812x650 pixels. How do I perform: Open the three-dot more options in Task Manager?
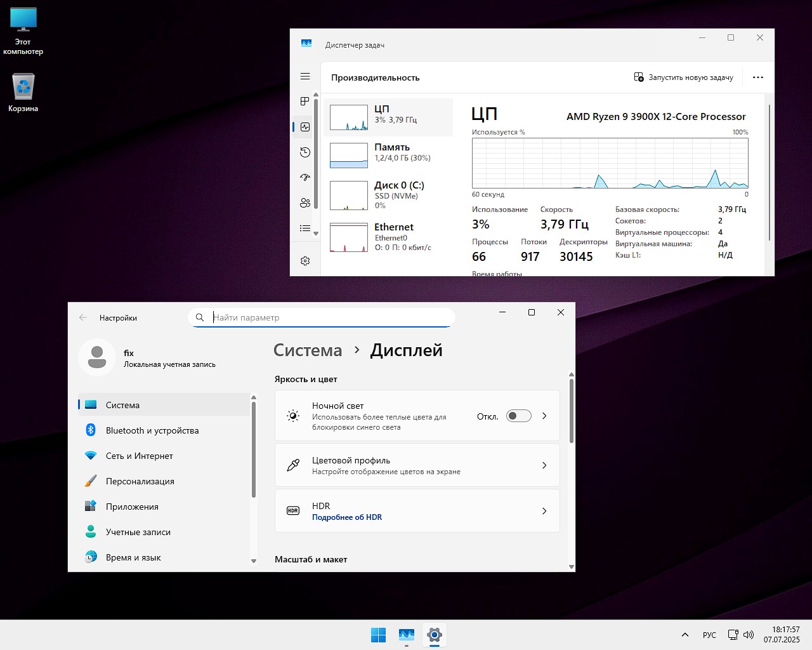tap(758, 77)
